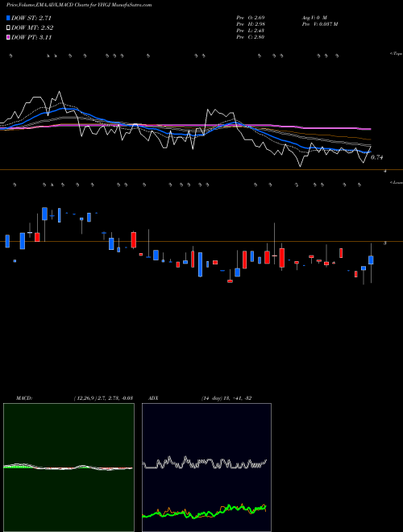Open the green MACD indicator chart
The height and width of the screenshot is (532, 403).
coord(69,468)
